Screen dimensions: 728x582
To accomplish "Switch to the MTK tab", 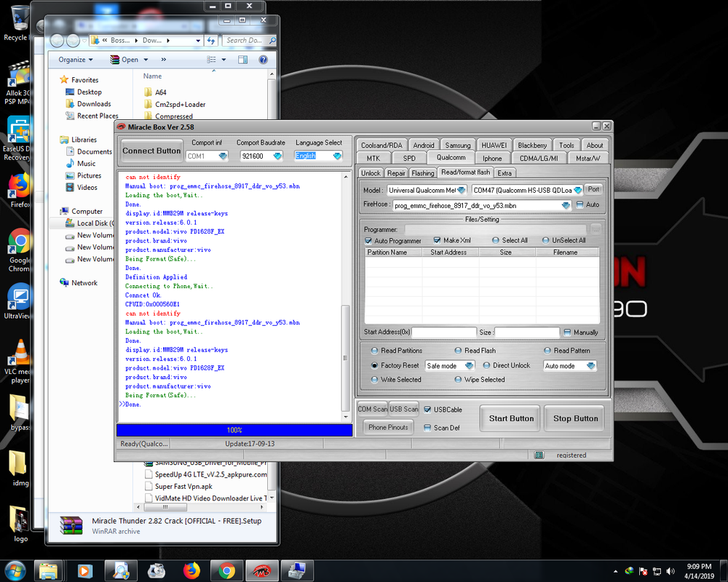I will tap(373, 159).
